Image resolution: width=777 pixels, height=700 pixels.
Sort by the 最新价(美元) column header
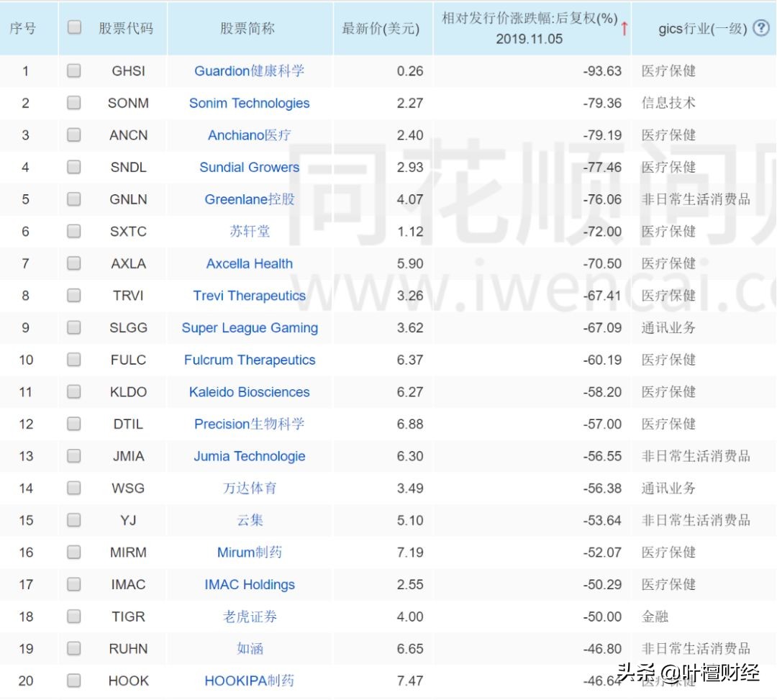pos(382,27)
